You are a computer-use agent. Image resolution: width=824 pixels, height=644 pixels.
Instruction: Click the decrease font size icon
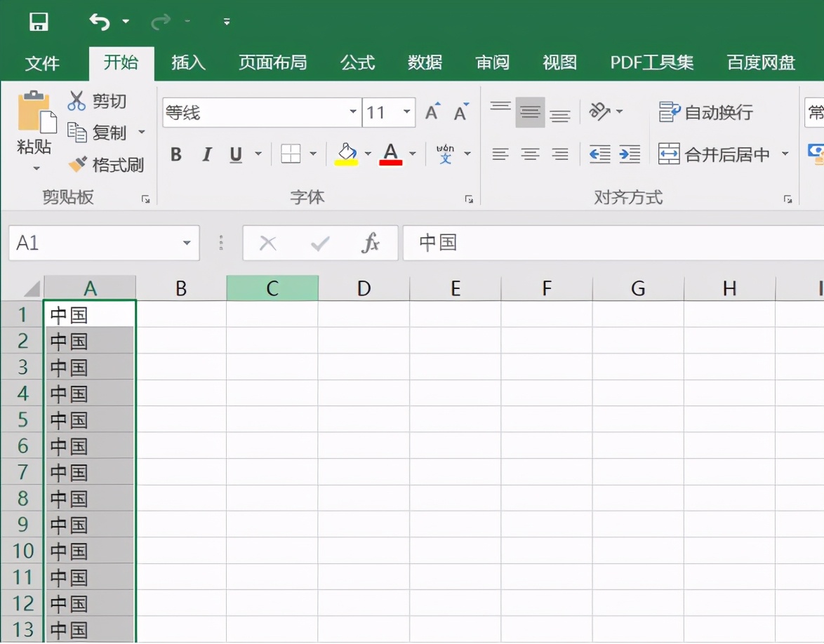click(x=461, y=112)
